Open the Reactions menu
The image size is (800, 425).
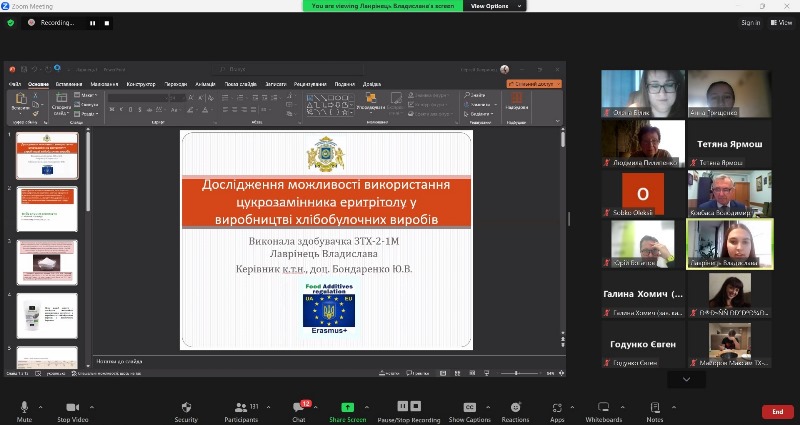pyautogui.click(x=515, y=408)
